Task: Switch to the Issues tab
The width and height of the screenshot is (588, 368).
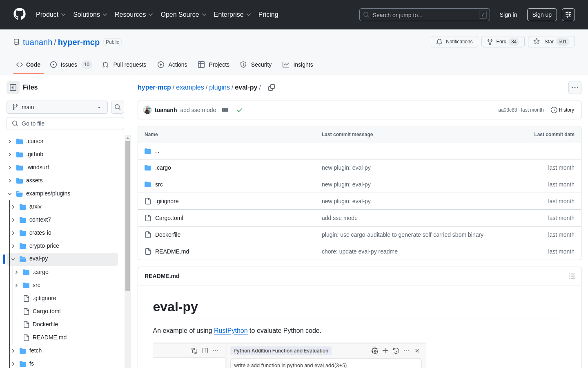Action: tap(71, 65)
